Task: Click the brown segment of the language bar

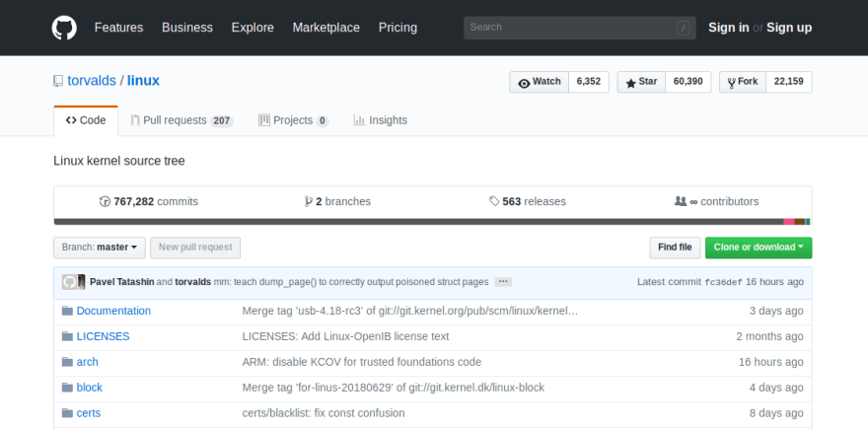Action: [799, 222]
